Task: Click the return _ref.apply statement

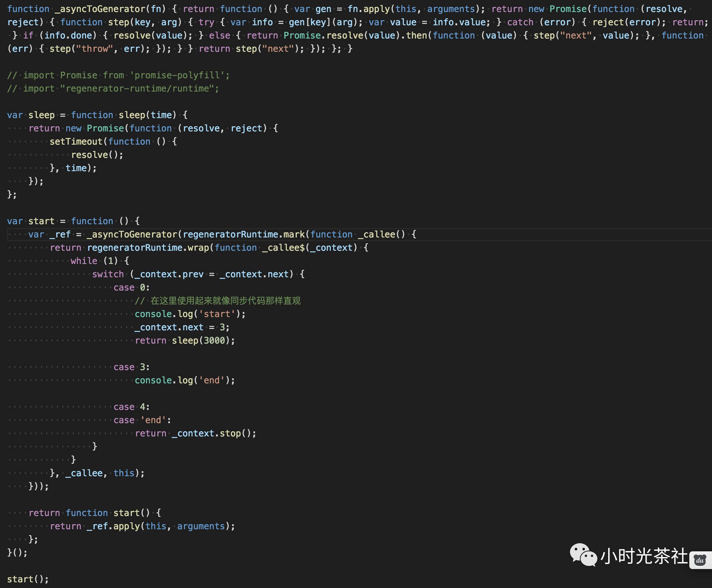Action: pyautogui.click(x=142, y=526)
